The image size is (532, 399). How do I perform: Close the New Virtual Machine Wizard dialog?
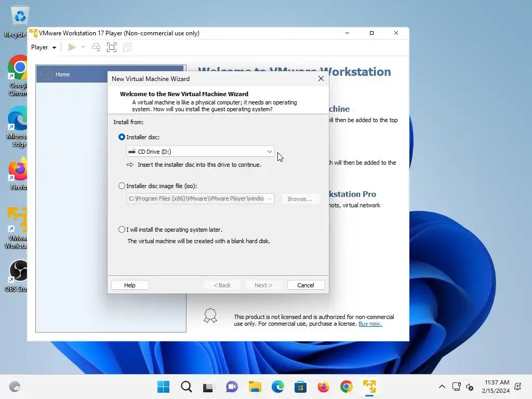[321, 79]
